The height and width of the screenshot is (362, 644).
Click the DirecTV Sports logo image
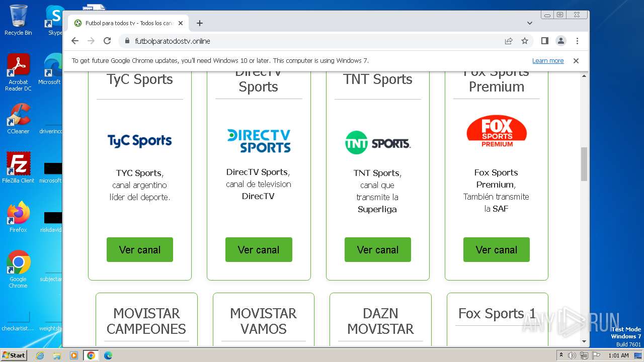(x=259, y=141)
